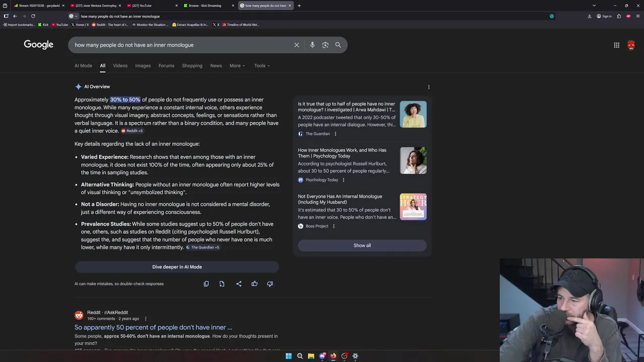Select the Images search tab
This screenshot has width=644, height=362.
[143, 65]
